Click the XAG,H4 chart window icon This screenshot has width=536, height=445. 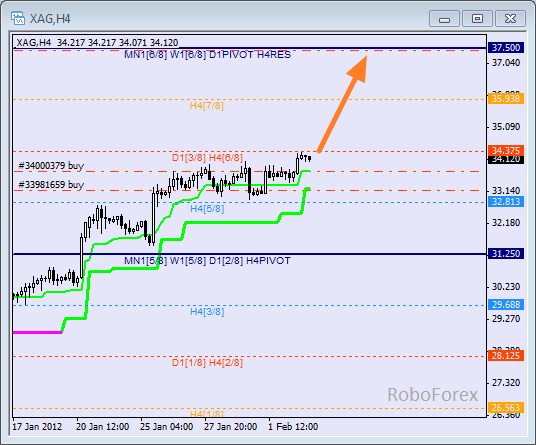click(18, 18)
